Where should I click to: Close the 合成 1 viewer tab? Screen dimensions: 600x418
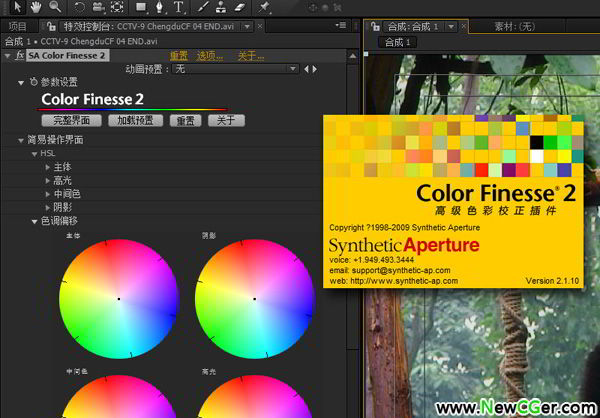click(x=463, y=26)
